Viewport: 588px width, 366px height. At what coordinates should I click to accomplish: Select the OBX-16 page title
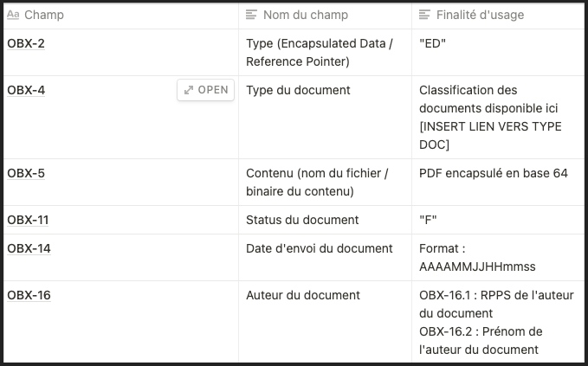pos(29,295)
